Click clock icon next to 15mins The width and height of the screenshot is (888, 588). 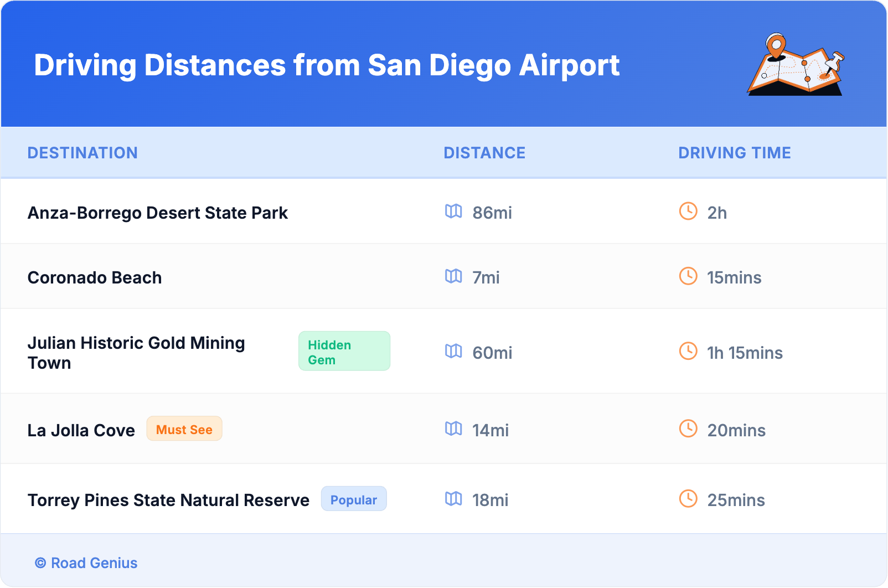click(x=688, y=276)
